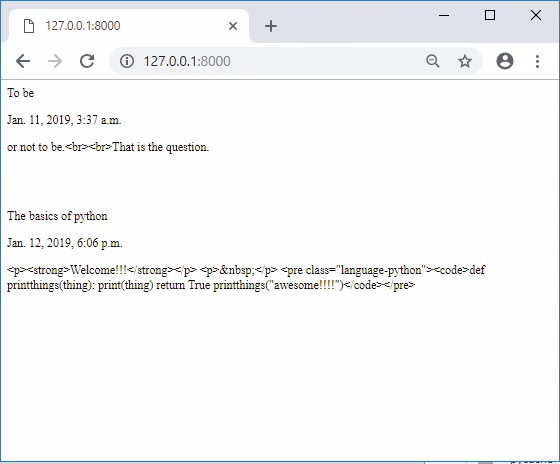Maximize the browser window
560x464 pixels.
(x=490, y=15)
